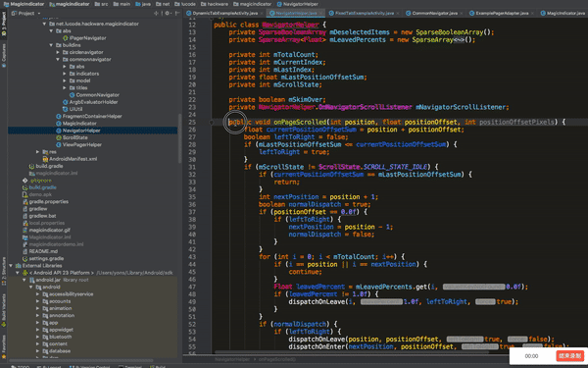
Task: Open the Project view selector dropdown
Action: click(26, 13)
